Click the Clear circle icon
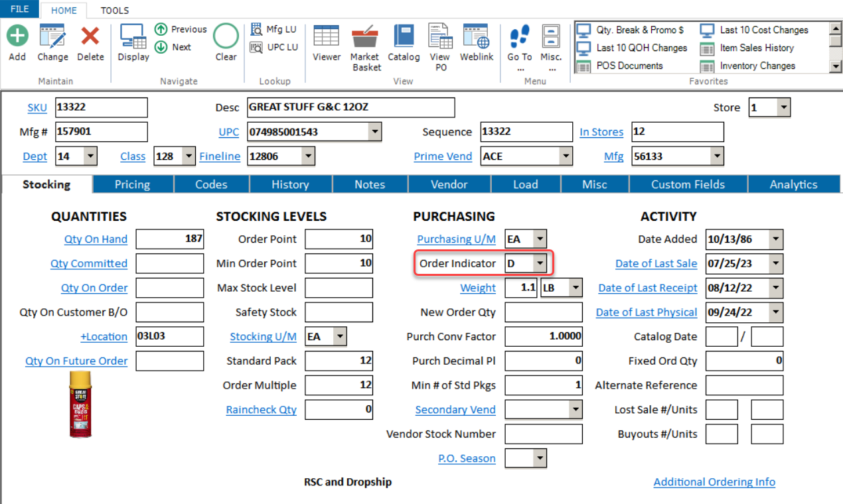Image resolution: width=843 pixels, height=504 pixels. 226,35
